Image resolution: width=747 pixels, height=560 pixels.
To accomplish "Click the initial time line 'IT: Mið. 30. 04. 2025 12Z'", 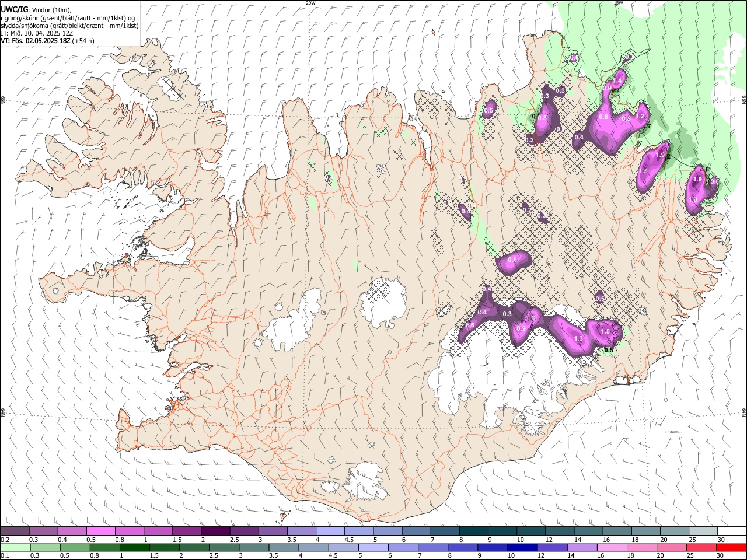I will [37, 33].
